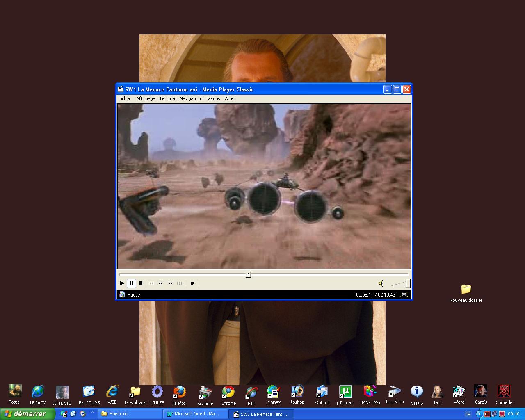Click the video frame in the player
This screenshot has width=525, height=420.
click(264, 186)
